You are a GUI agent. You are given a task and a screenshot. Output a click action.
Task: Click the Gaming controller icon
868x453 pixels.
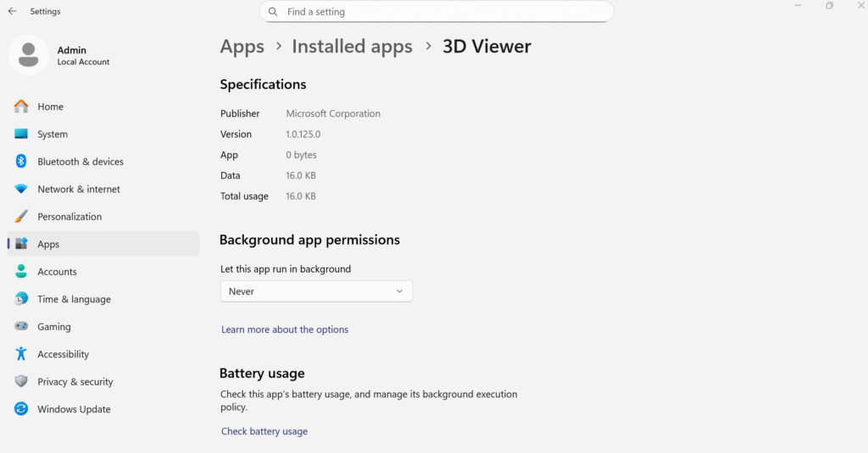pyautogui.click(x=21, y=326)
